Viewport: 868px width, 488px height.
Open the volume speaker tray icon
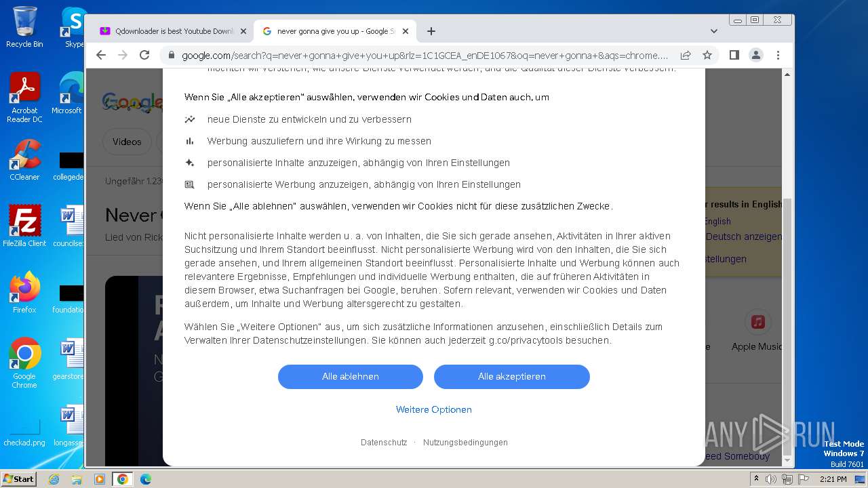click(x=771, y=479)
